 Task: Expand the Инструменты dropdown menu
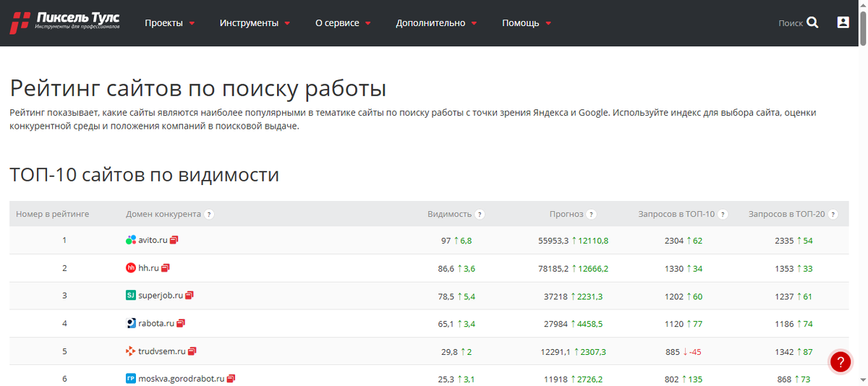pos(255,23)
